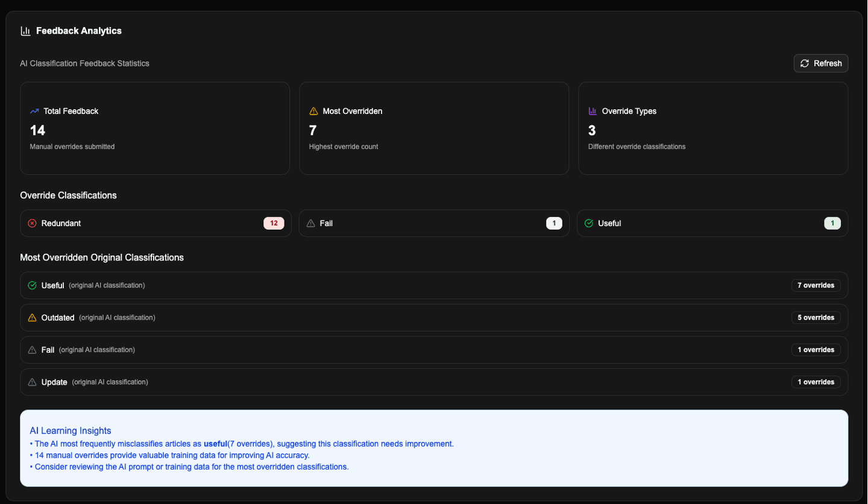Click the Override Classifications section heading
Viewport: 868px width, 504px height.
[68, 195]
